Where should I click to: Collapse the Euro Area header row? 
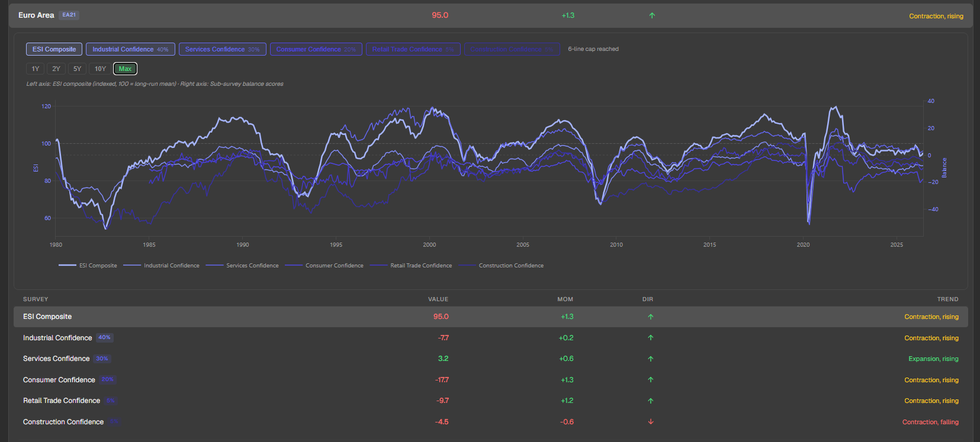click(490, 15)
